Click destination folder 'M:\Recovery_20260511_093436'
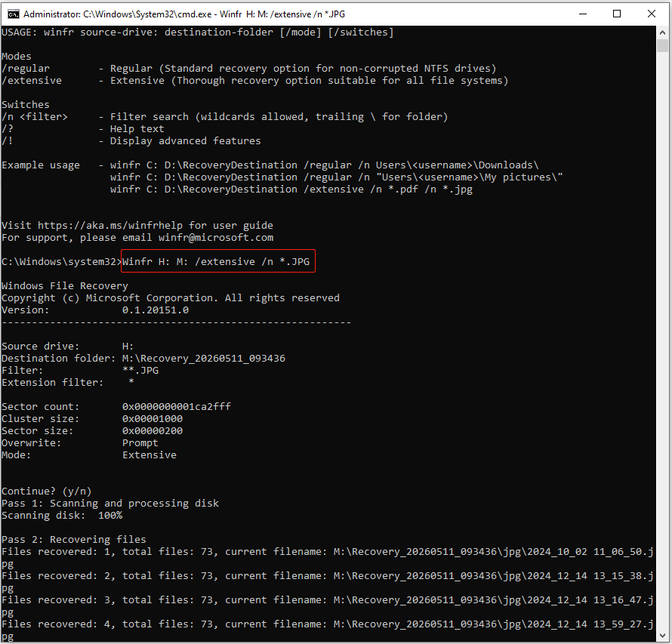Screen dimensions: 672x644 tap(204, 358)
